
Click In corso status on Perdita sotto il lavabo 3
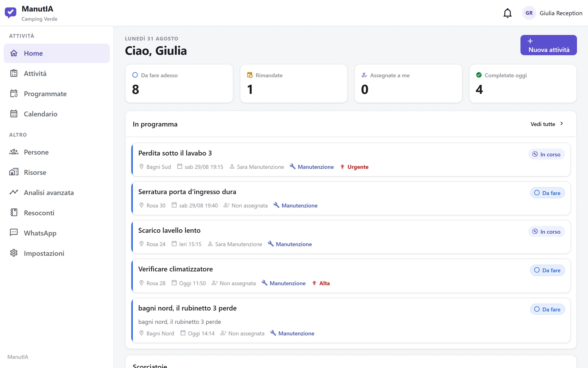(x=547, y=154)
